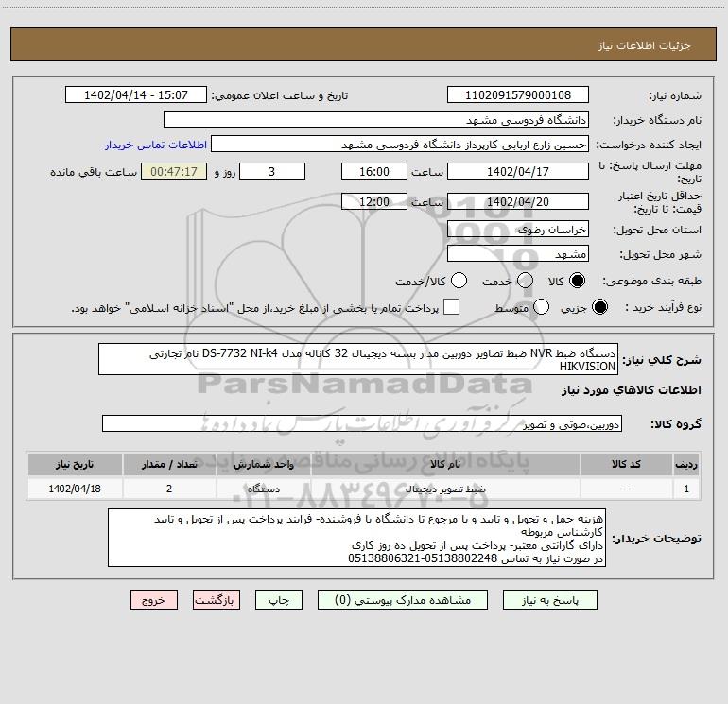Click the چاپ print button

tap(279, 600)
